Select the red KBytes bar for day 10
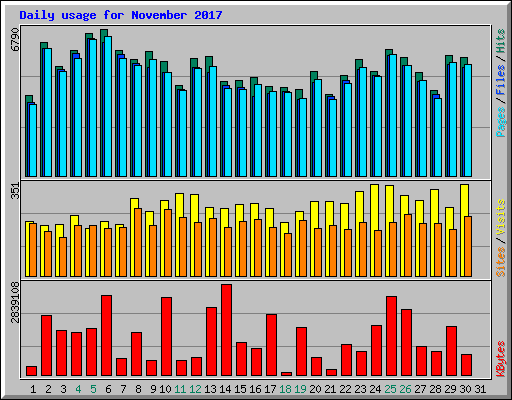 (x=166, y=337)
